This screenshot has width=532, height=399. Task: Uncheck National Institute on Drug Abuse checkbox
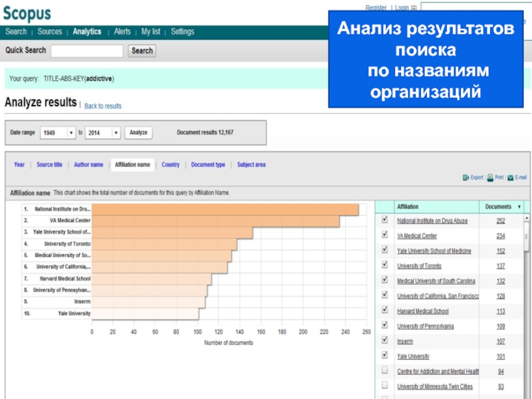click(x=384, y=220)
